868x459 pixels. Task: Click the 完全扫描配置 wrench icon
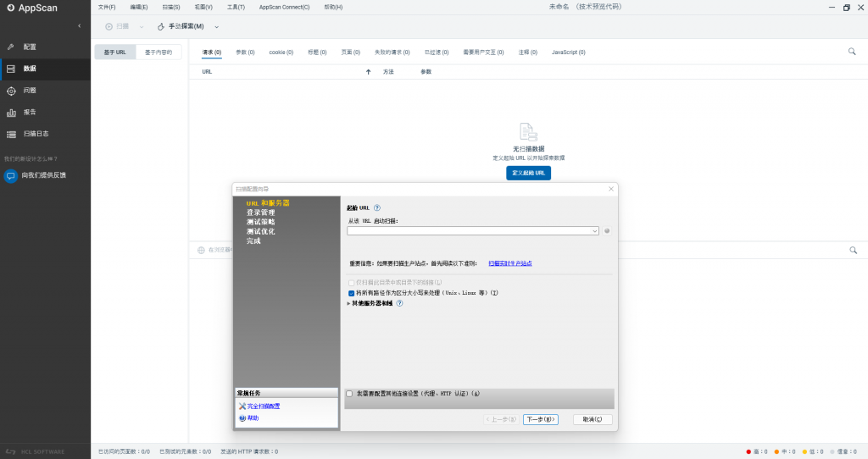click(x=242, y=406)
